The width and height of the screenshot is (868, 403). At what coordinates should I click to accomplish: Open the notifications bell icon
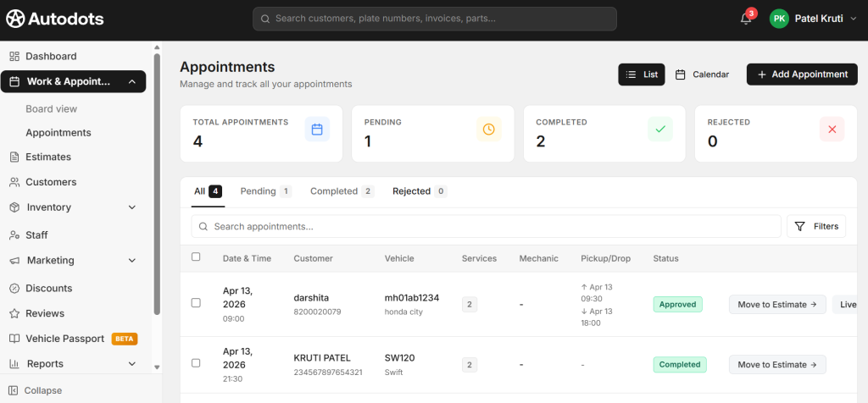[x=746, y=19]
